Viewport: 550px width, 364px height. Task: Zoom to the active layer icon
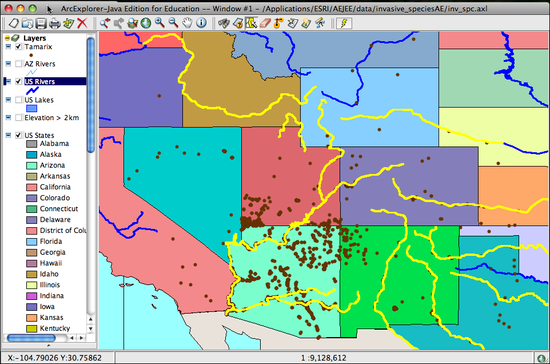pos(132,23)
